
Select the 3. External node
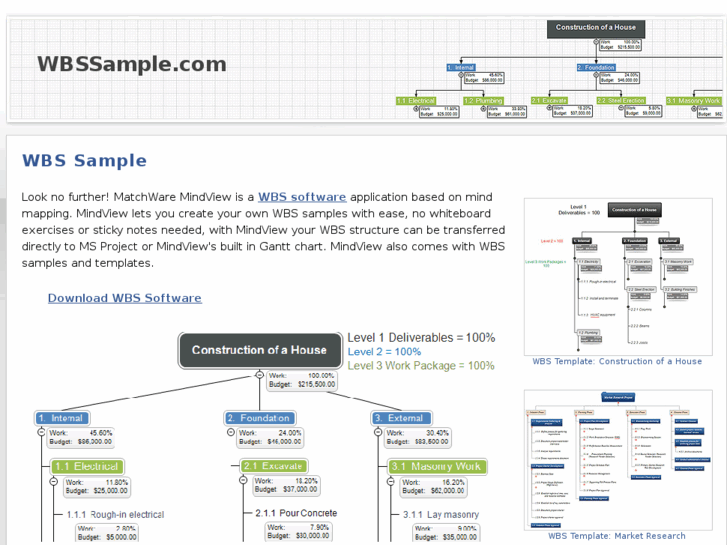pos(401,418)
